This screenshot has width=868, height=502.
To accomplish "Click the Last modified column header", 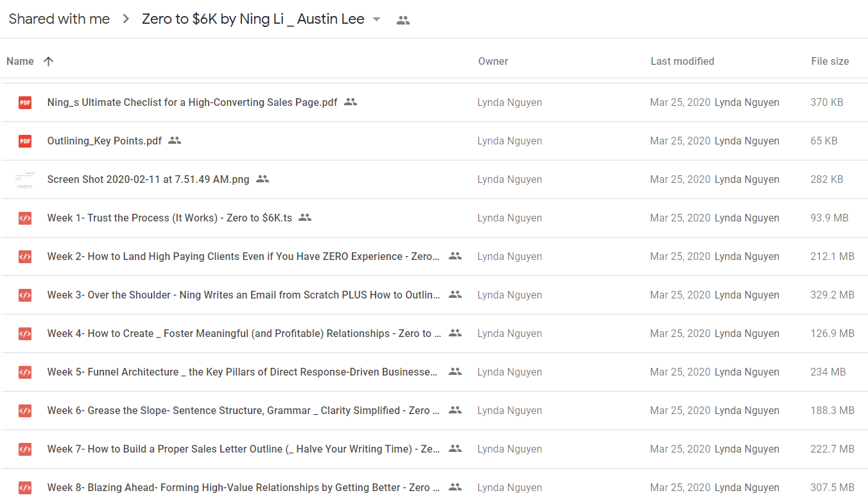I will click(682, 61).
